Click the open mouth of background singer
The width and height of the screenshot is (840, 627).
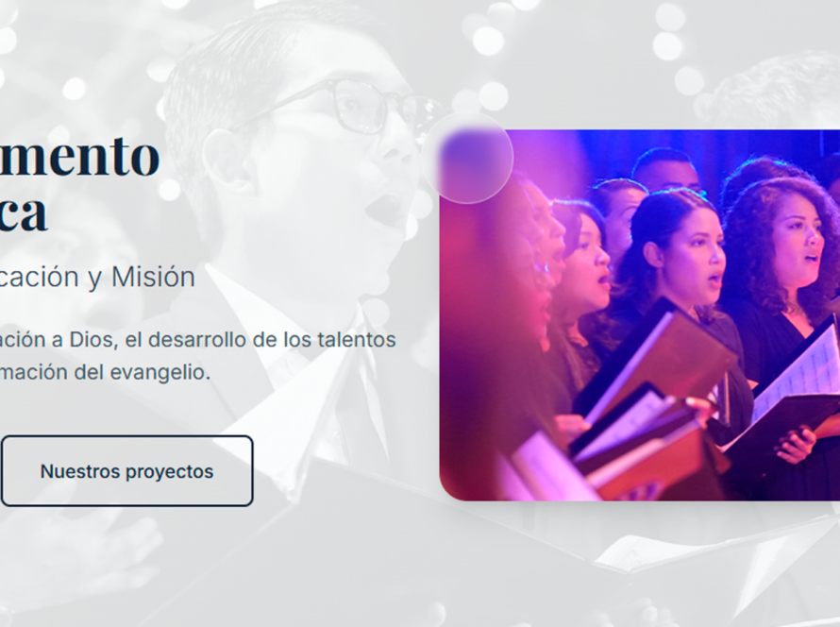coord(381,206)
